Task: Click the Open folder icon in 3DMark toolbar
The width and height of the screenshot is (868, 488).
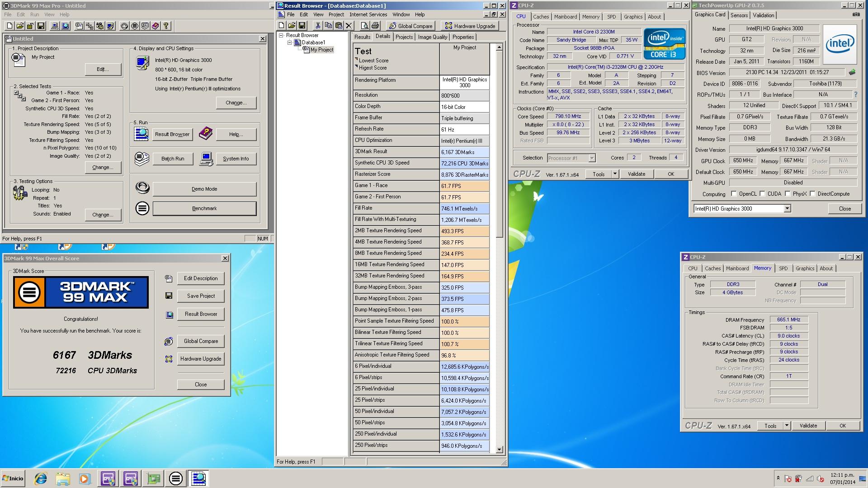Action: pyautogui.click(x=20, y=26)
